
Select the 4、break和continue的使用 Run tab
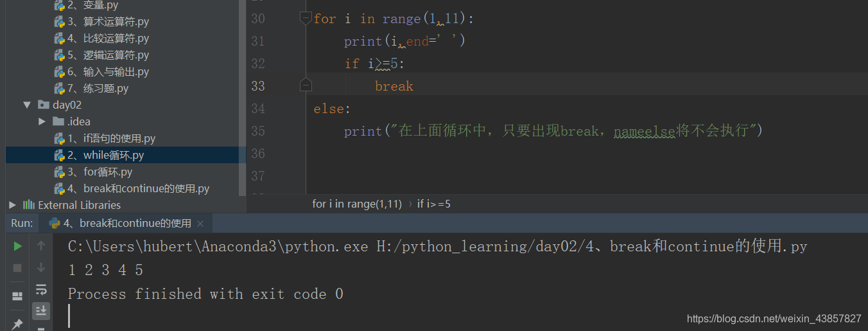(126, 224)
